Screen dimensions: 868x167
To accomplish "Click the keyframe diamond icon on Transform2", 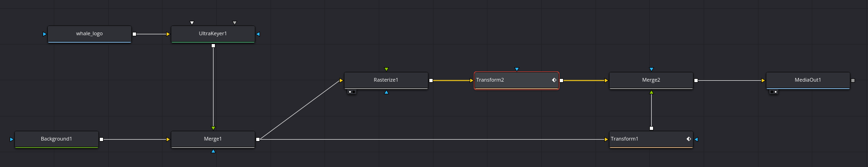I will click(x=554, y=80).
